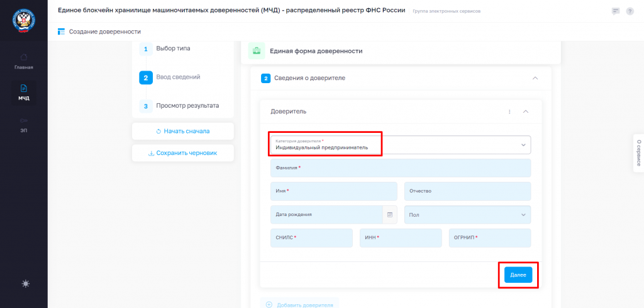Collapse the Сведения о доверителе section
The image size is (644, 308).
pyautogui.click(x=535, y=78)
